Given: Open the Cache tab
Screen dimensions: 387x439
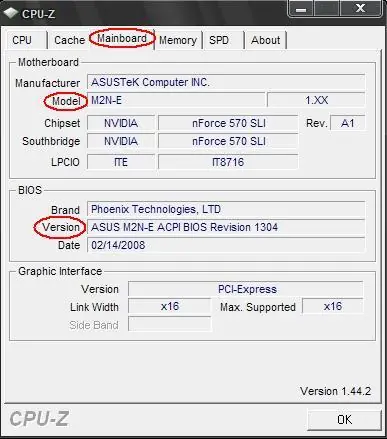Looking at the screenshot, I should point(69,40).
